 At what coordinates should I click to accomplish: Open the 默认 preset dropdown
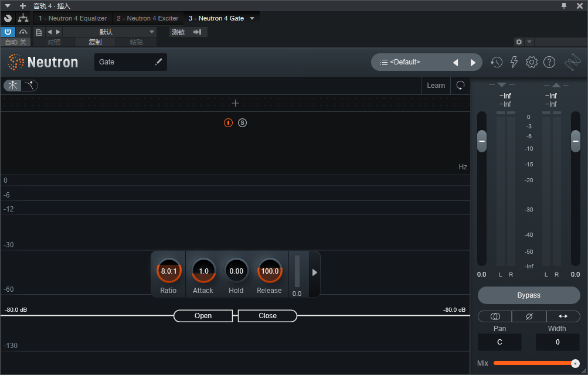coord(110,32)
